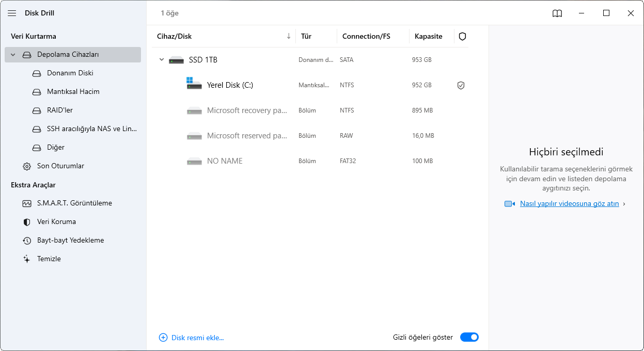
Task: Open the Temizle tool
Action: click(49, 259)
